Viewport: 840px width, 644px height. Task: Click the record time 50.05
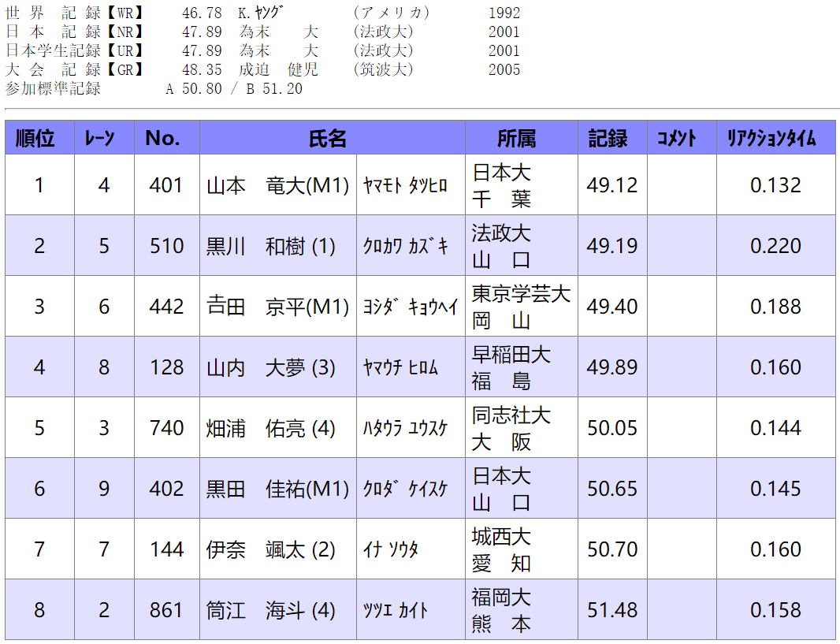[x=612, y=428]
